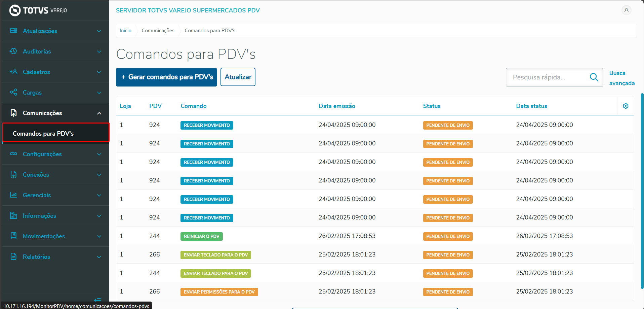Expand the Movimentações menu chevron
The width and height of the screenshot is (644, 309).
click(99, 236)
